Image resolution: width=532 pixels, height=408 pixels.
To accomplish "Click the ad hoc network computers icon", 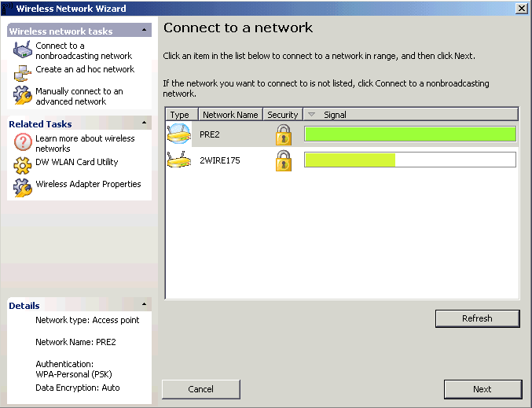I will point(22,73).
